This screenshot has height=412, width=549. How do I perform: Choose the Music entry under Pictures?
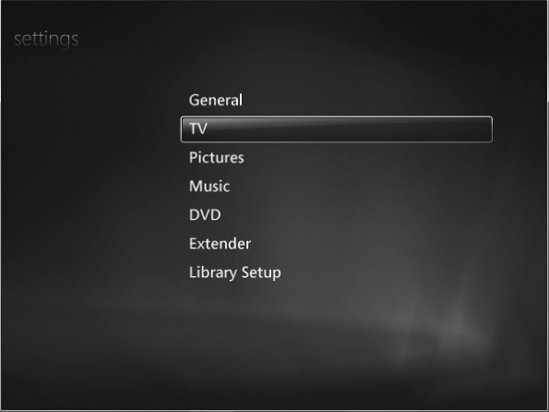pyautogui.click(x=209, y=186)
